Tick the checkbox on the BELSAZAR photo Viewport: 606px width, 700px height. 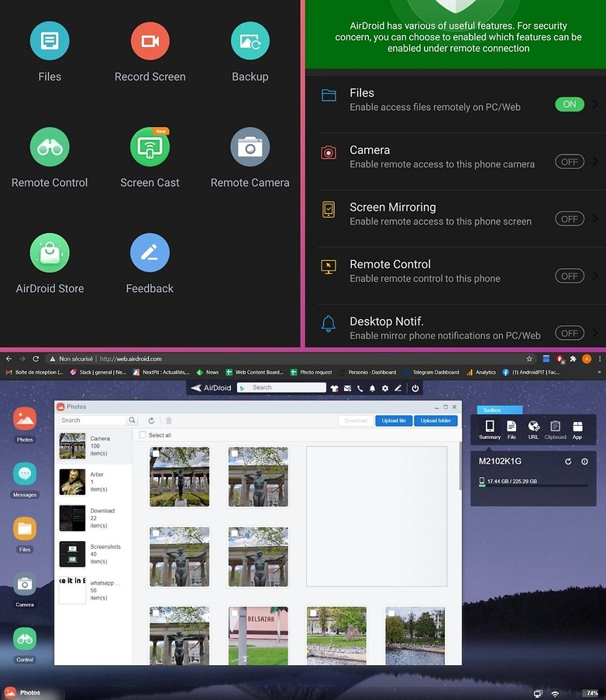pyautogui.click(x=234, y=613)
